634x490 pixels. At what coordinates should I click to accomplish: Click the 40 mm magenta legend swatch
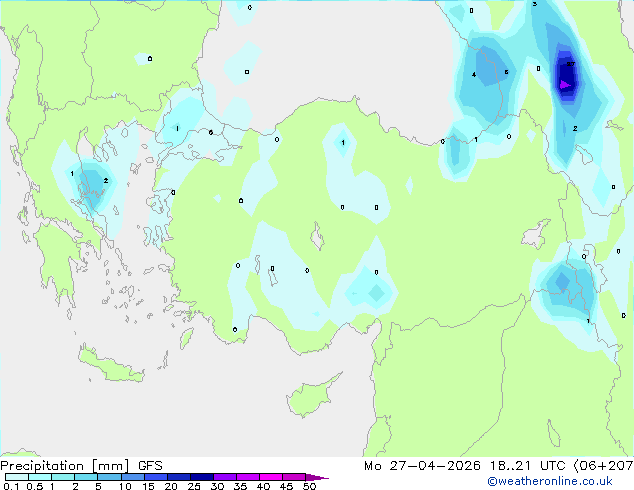(271, 477)
